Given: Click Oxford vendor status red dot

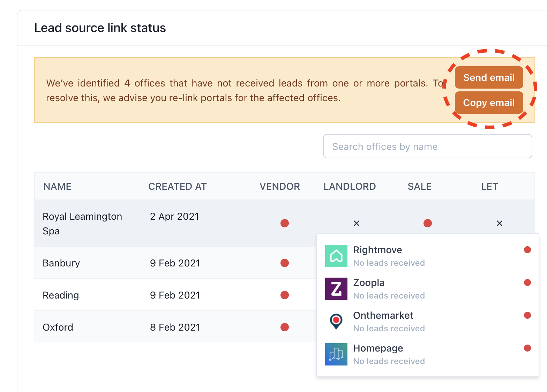Looking at the screenshot, I should click(x=285, y=327).
